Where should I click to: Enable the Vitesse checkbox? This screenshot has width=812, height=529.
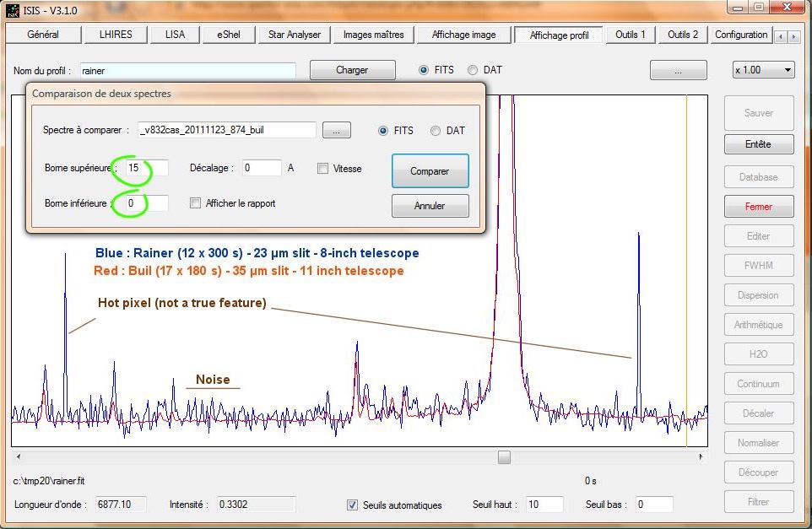(x=322, y=169)
